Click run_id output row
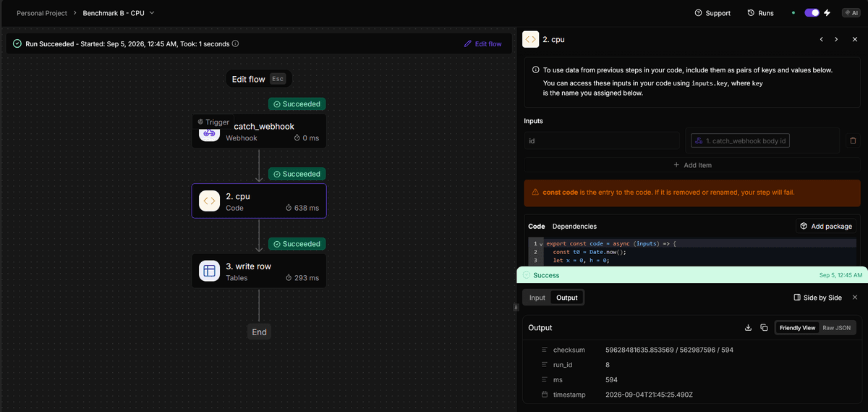 click(x=691, y=365)
